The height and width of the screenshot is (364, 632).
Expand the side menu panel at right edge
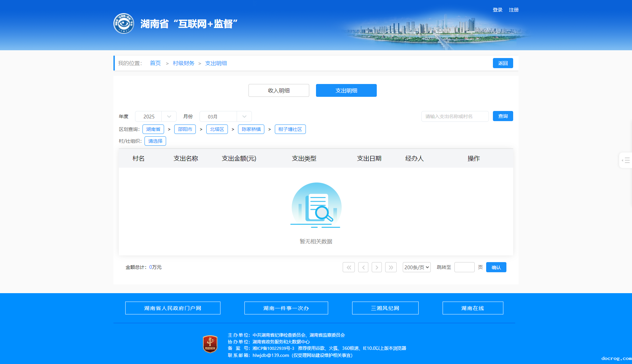point(626,160)
